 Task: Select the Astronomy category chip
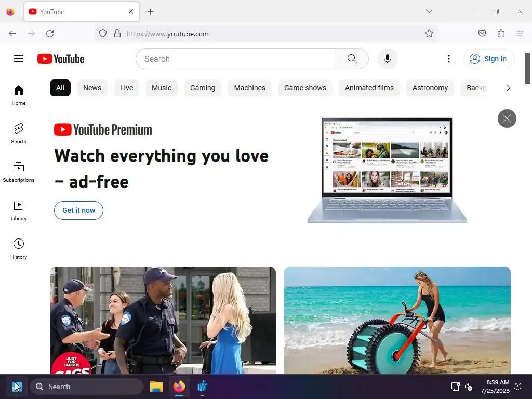430,88
